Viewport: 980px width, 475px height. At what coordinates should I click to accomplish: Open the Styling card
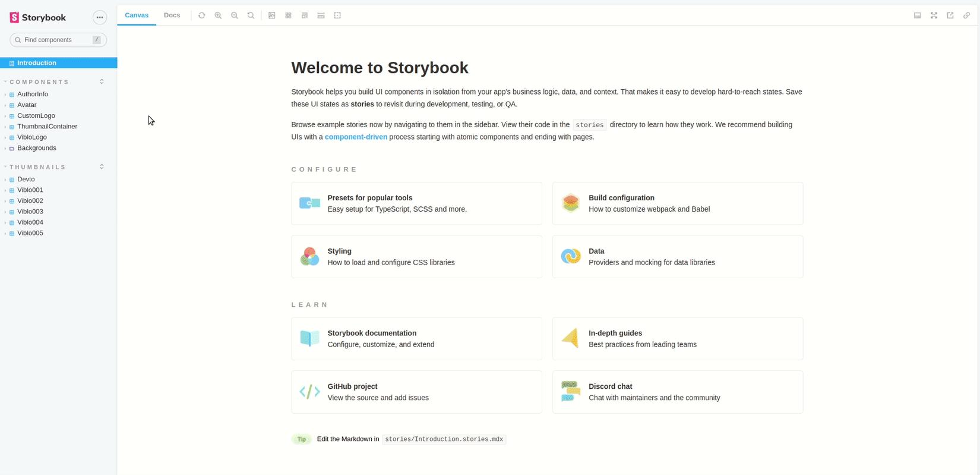click(416, 257)
